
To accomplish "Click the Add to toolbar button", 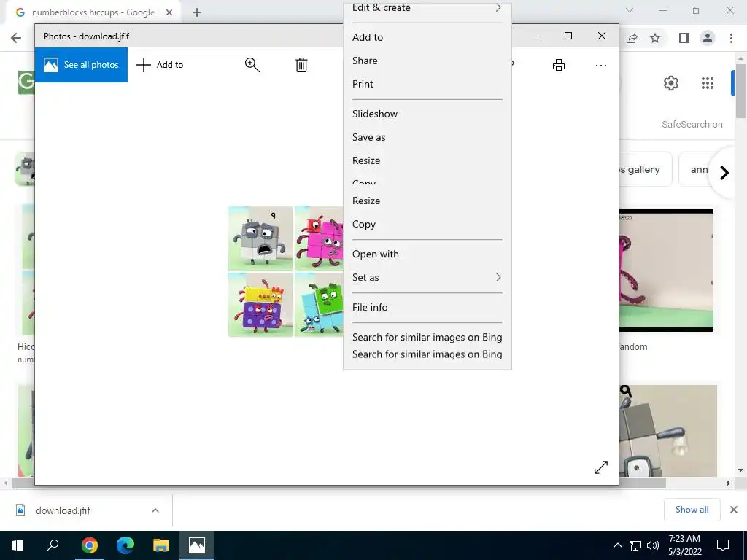I will coord(160,65).
